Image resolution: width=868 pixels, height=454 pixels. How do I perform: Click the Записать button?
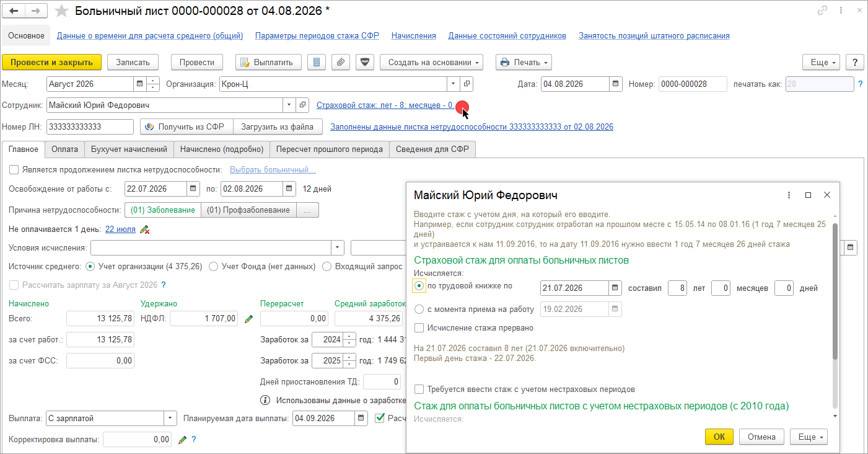pos(133,62)
